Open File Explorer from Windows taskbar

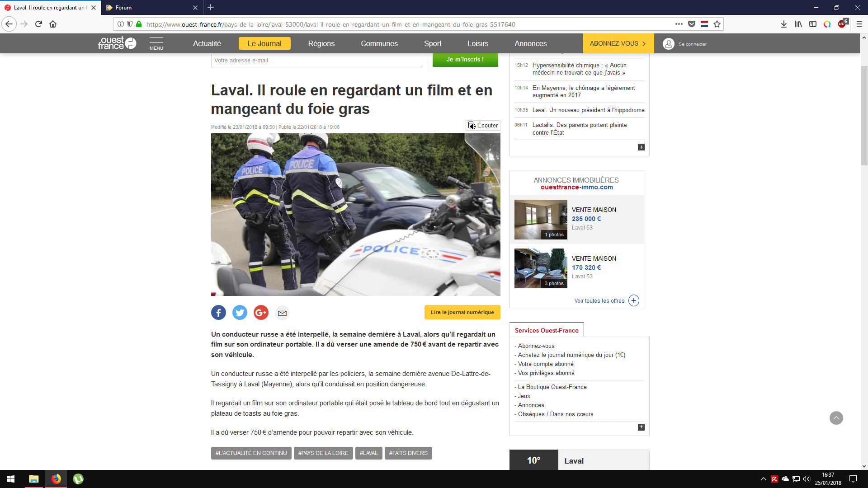pyautogui.click(x=33, y=479)
